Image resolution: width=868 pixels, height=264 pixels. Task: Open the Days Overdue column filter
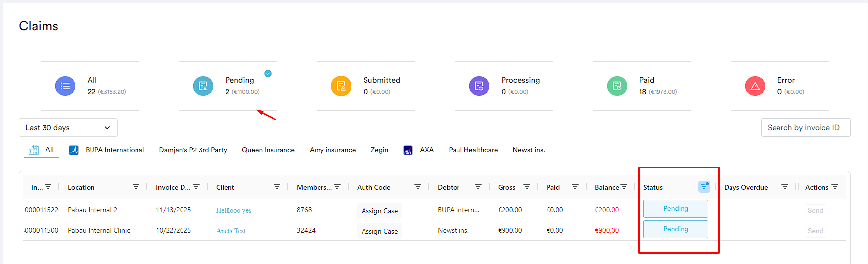tap(784, 187)
